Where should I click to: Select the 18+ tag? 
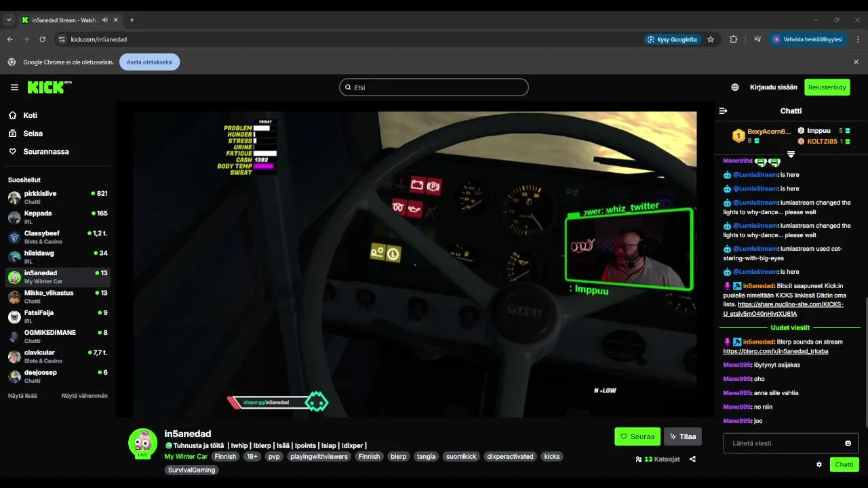[x=252, y=457]
